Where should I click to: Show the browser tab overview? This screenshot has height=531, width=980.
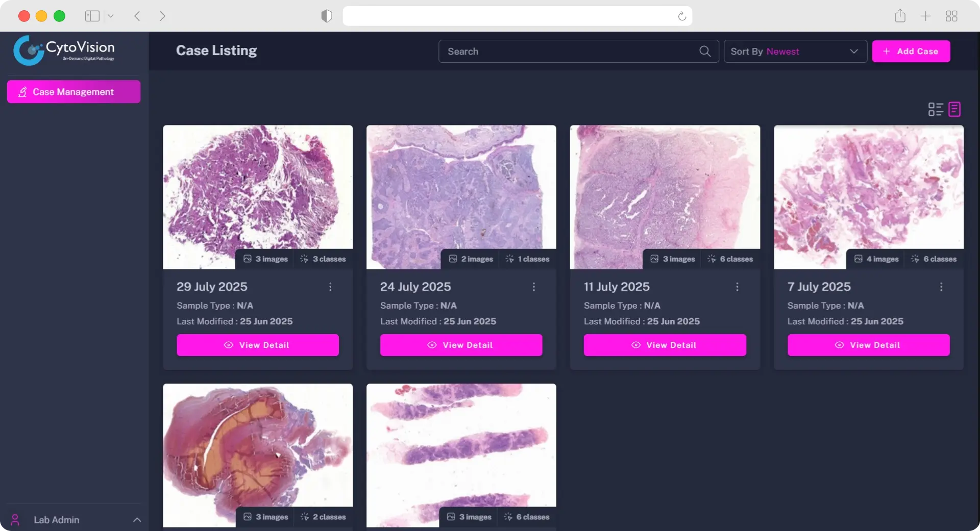pos(951,16)
